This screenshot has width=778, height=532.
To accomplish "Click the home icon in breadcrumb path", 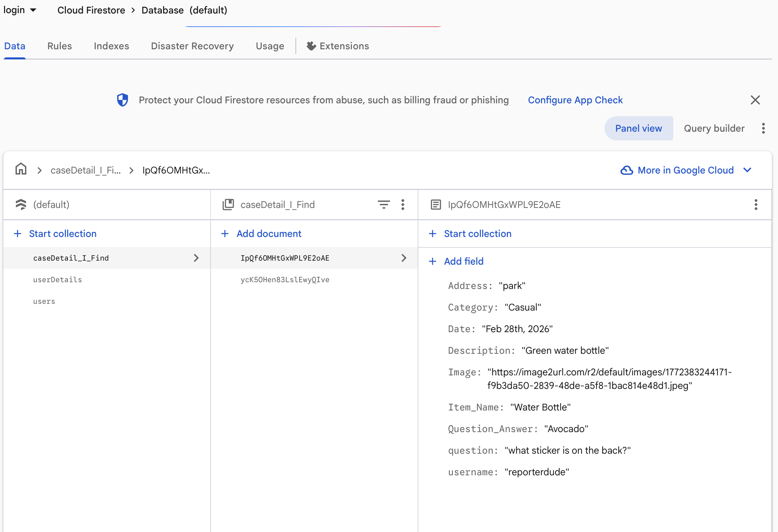I will click(21, 169).
